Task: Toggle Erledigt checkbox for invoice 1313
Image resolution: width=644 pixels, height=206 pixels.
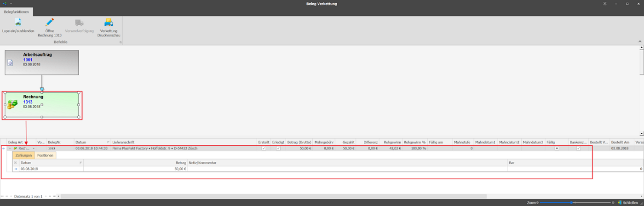Action: click(x=278, y=149)
